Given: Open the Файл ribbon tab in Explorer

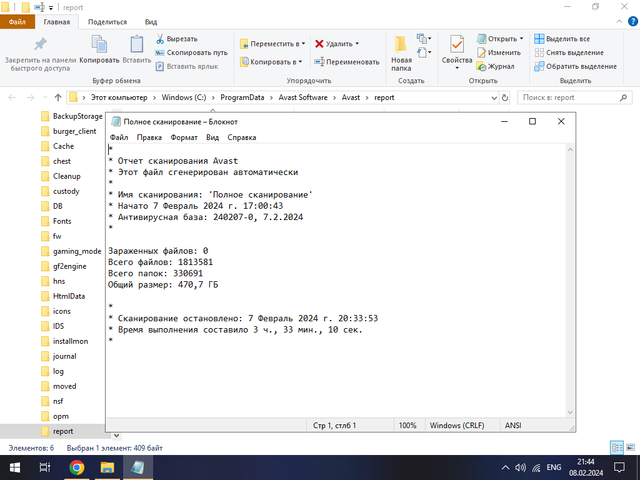Looking at the screenshot, I should pos(17,22).
